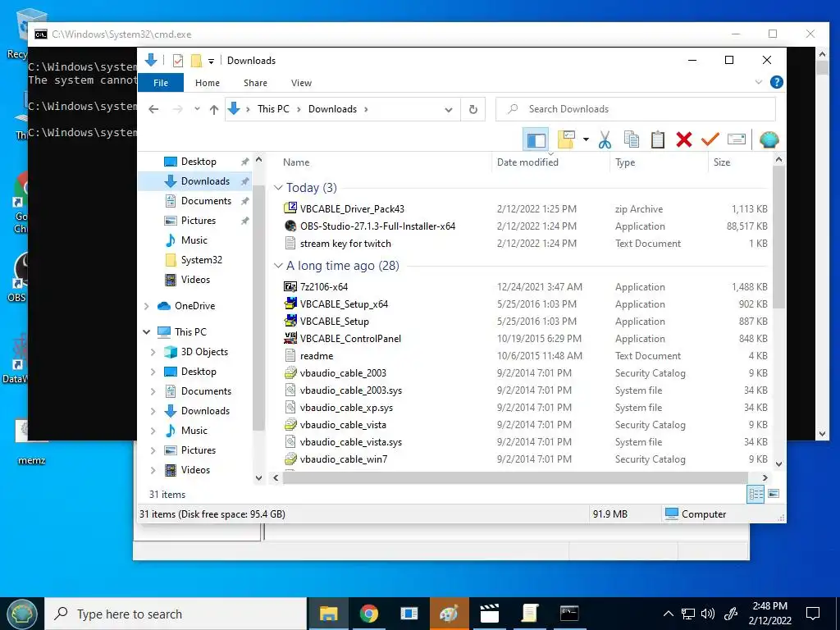Open the dropdown arrow beside New folder icon
This screenshot has height=630, width=840.
tap(586, 139)
